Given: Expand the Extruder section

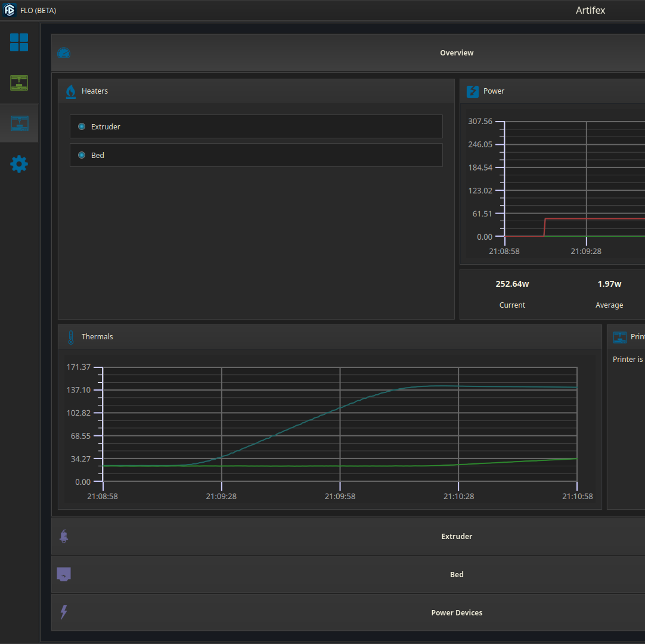Looking at the screenshot, I should [457, 537].
